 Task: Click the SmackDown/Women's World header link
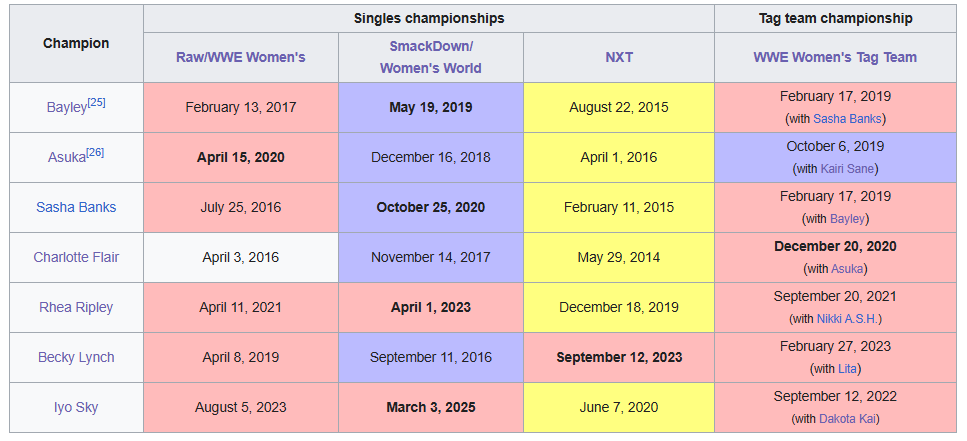(x=430, y=57)
